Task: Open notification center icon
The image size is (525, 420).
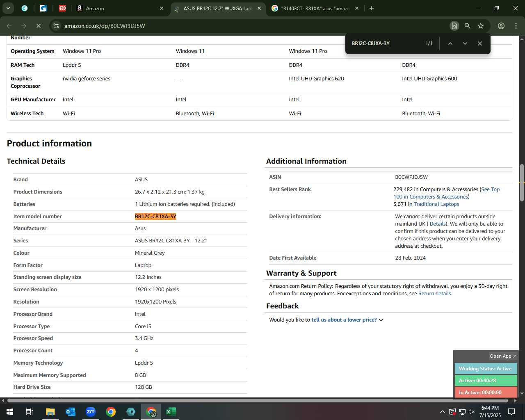Action: (x=511, y=412)
